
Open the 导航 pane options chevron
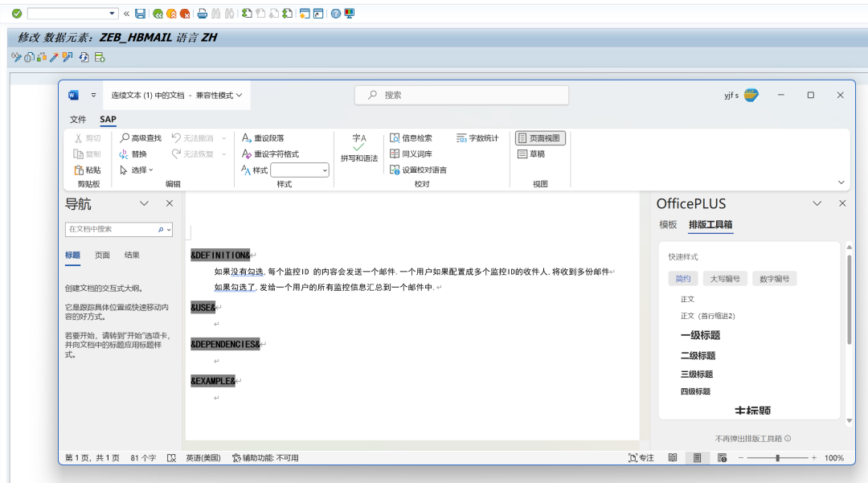pos(144,203)
